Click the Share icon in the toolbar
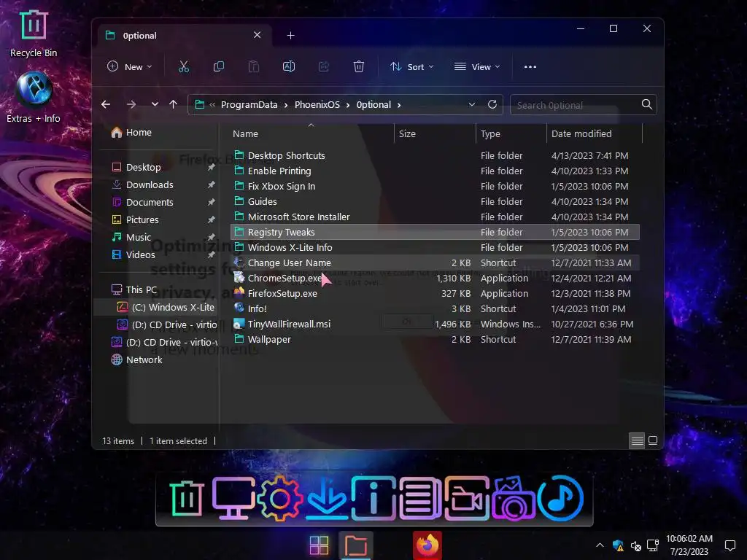This screenshot has height=560, width=747. (324, 66)
